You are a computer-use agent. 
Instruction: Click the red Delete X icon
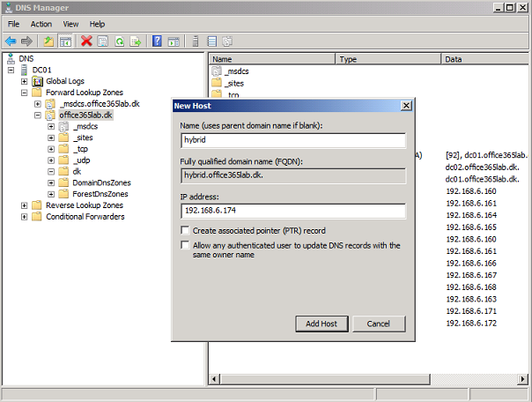(86, 41)
